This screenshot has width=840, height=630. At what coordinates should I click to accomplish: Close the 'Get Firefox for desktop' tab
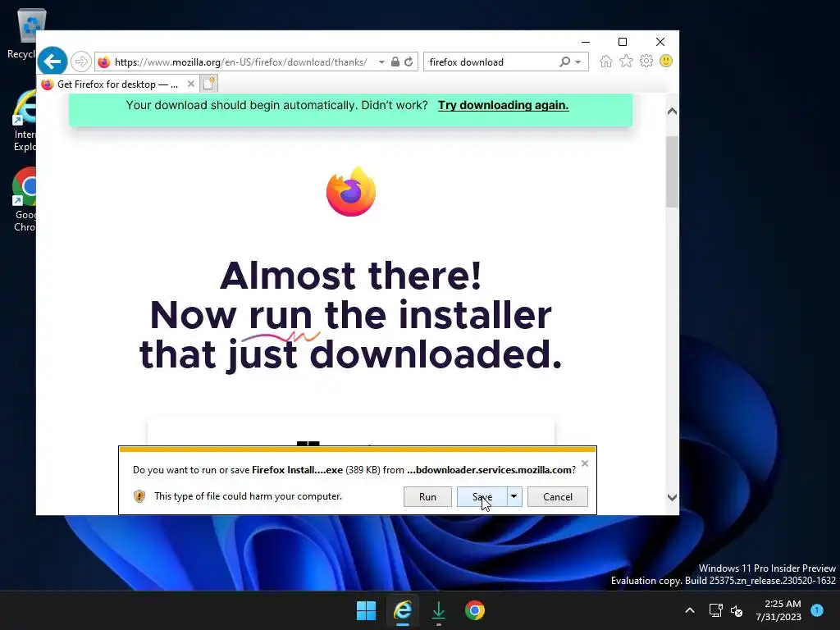pos(190,84)
